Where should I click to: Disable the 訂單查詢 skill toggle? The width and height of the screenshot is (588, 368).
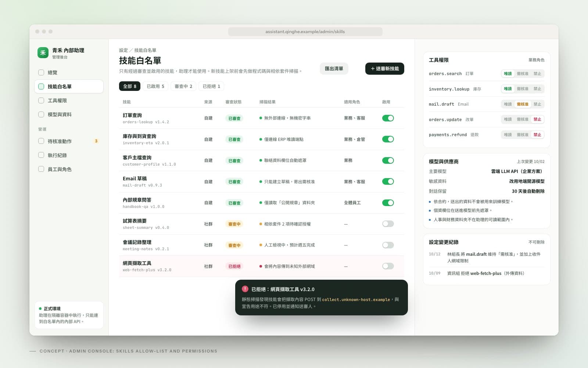[388, 118]
